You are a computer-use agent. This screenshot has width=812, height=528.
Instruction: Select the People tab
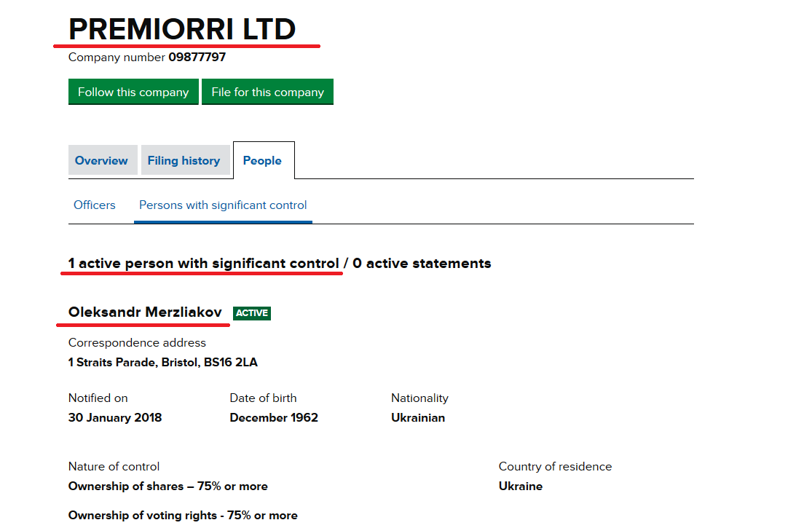pos(264,160)
